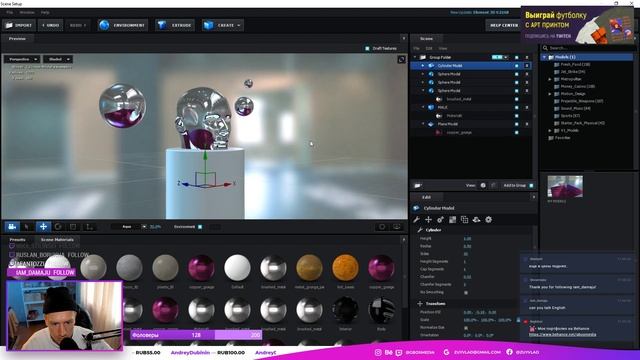
Task: Click the Cylinder Model object icon in Scene
Action: 431,66
